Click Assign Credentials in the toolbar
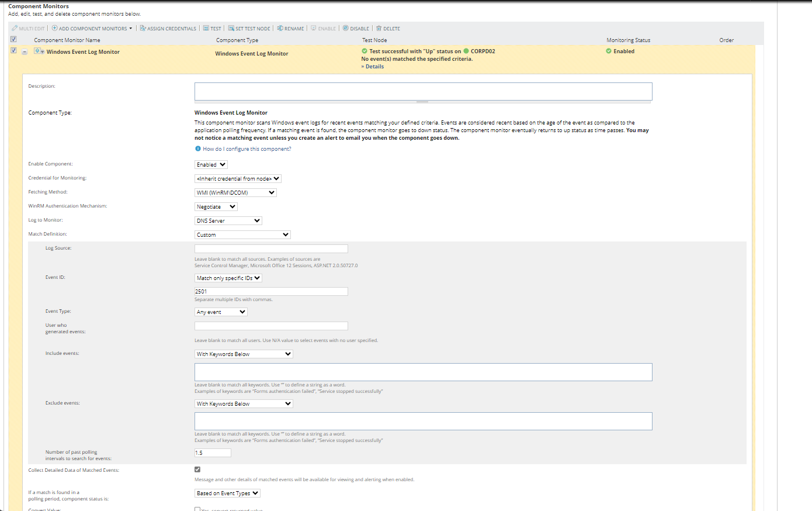812x511 pixels. [172, 29]
